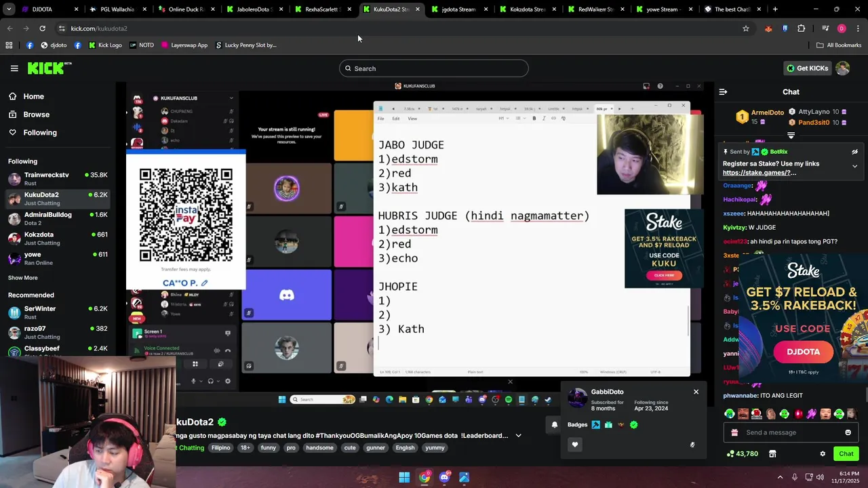Switch to the PGL Wallachia browser tab

[x=117, y=9]
